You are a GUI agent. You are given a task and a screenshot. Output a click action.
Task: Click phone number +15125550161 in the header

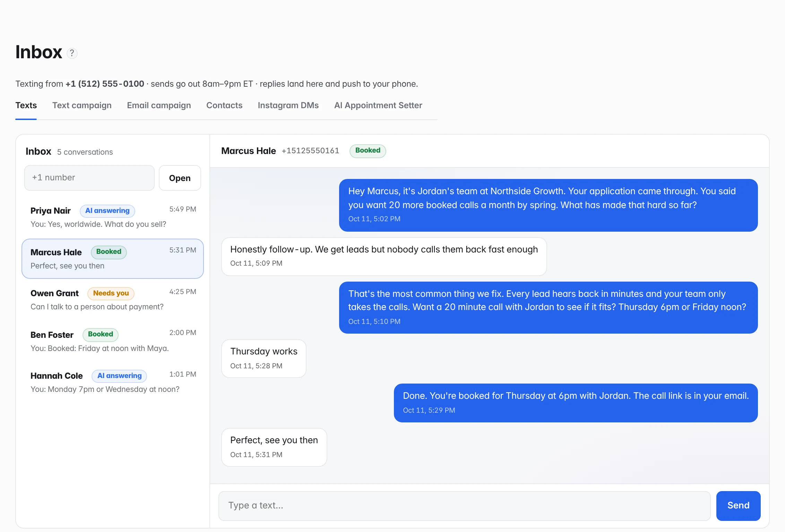coord(310,151)
